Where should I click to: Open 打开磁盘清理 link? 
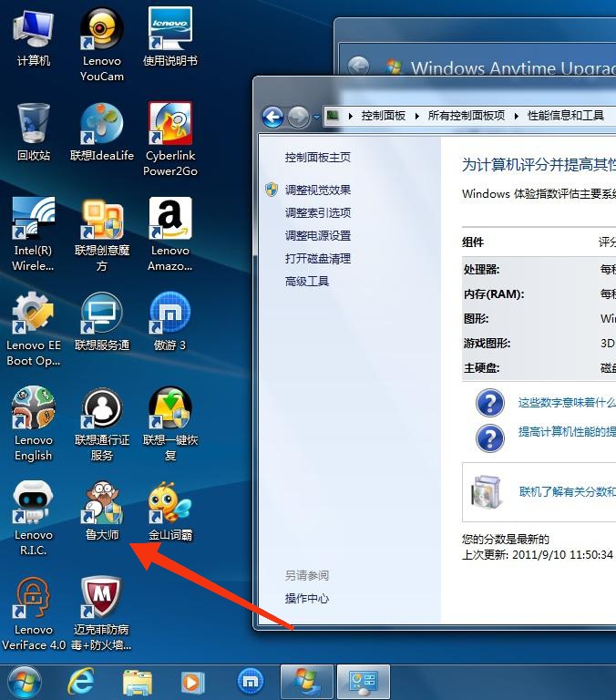pyautogui.click(x=318, y=258)
